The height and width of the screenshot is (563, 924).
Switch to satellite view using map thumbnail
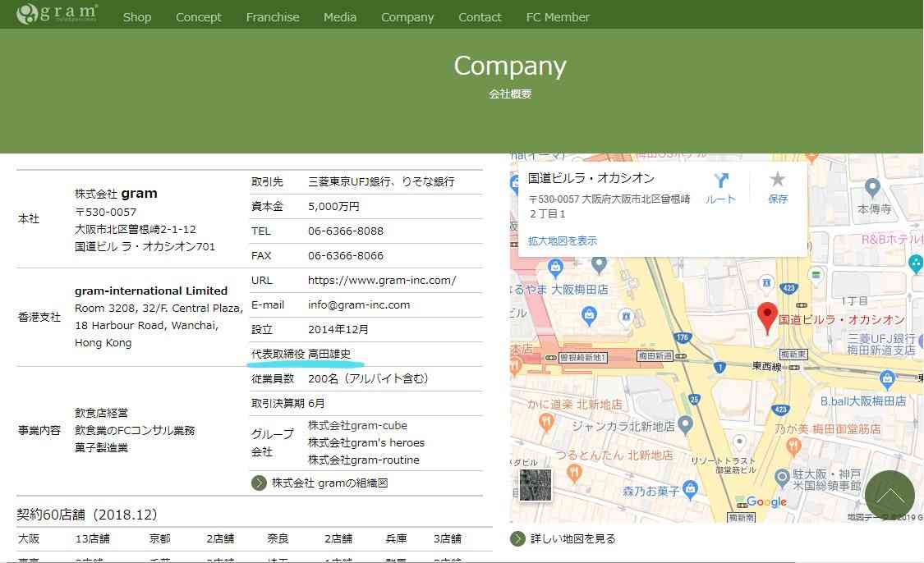coord(535,485)
